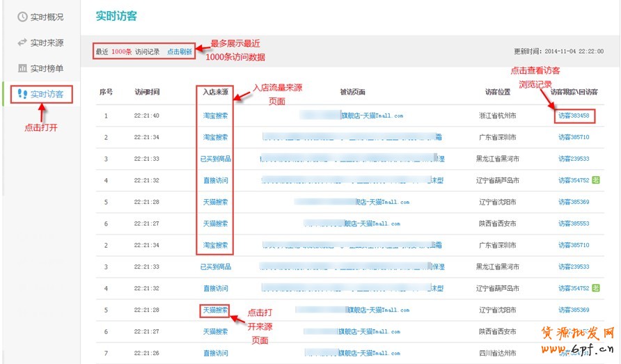The height and width of the screenshot is (364, 621).
Task: Click the 点击刷新 refresh link
Action: pos(180,52)
